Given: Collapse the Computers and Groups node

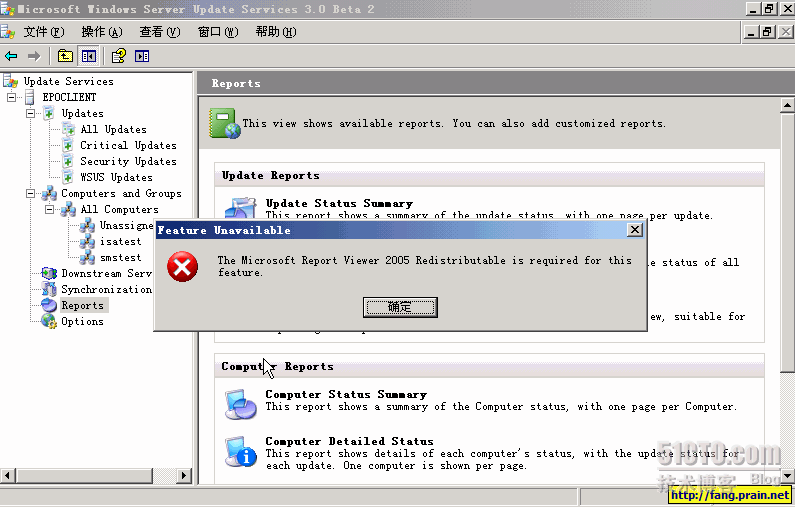Looking at the screenshot, I should click(30, 193).
